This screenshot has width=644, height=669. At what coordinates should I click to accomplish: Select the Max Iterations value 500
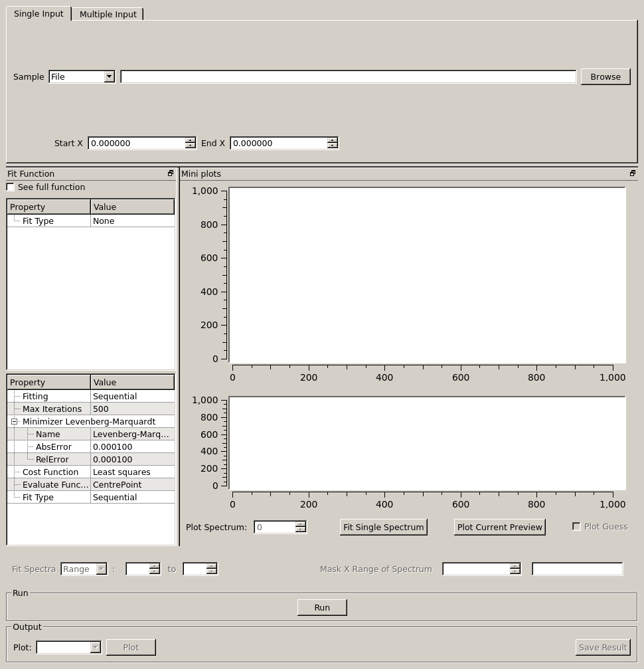pyautogui.click(x=132, y=409)
